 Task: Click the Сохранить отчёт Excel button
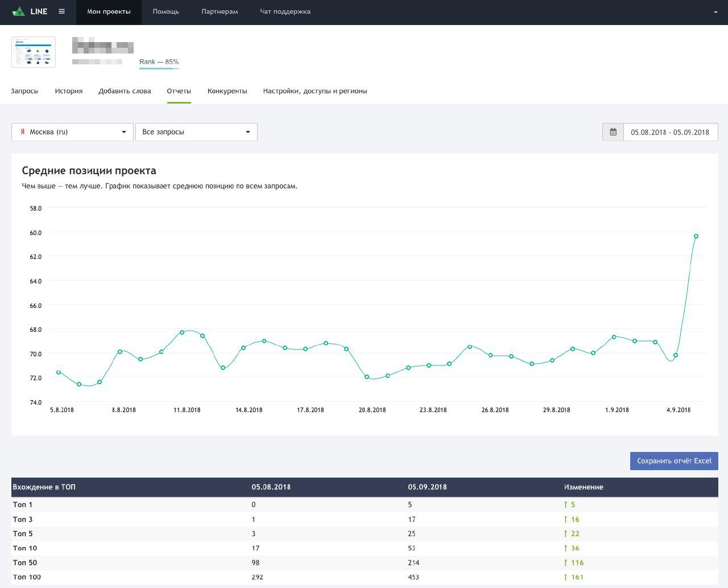point(674,461)
